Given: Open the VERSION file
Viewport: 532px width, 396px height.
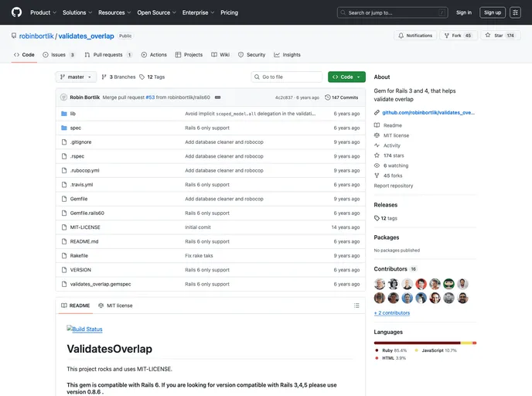Looking at the screenshot, I should 80,270.
